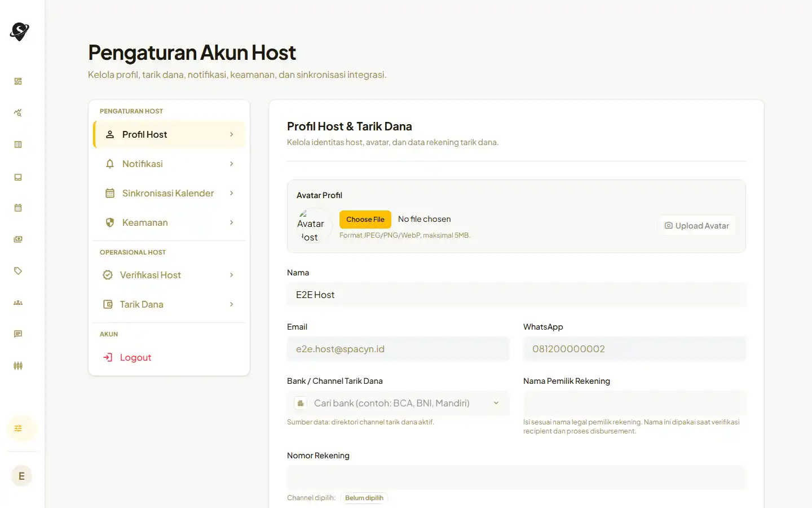Select the Keamanan menu item
This screenshot has height=508, width=812.
click(169, 222)
